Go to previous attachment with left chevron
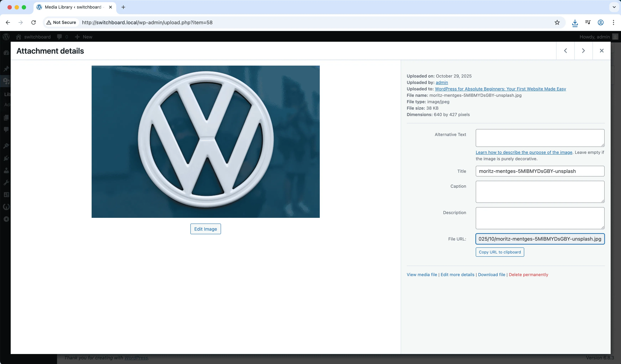 pos(565,50)
